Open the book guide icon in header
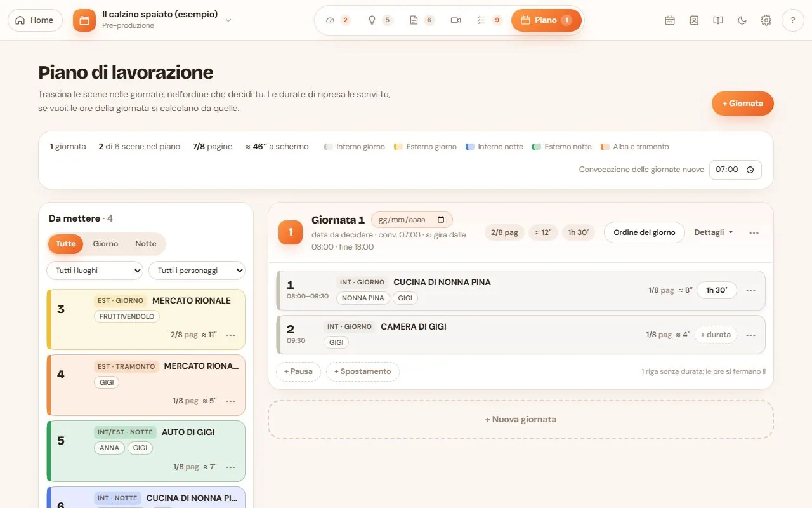The width and height of the screenshot is (812, 508). (x=718, y=20)
